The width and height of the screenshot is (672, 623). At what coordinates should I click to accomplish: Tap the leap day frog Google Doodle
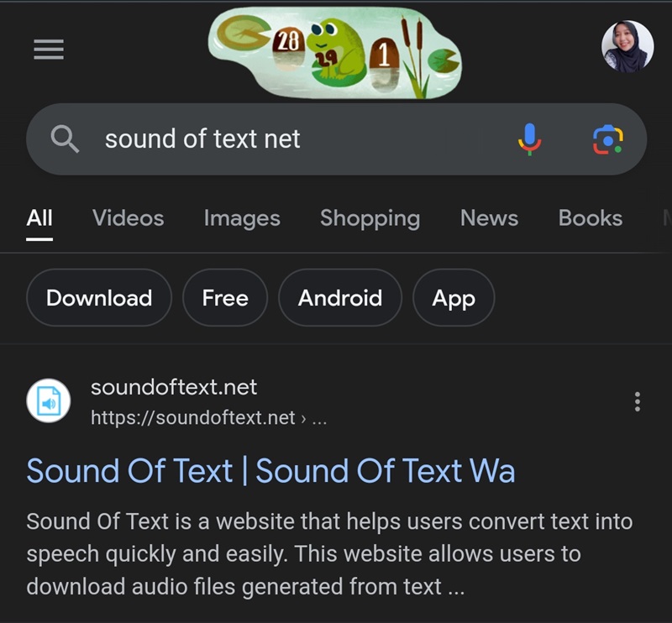click(x=334, y=53)
